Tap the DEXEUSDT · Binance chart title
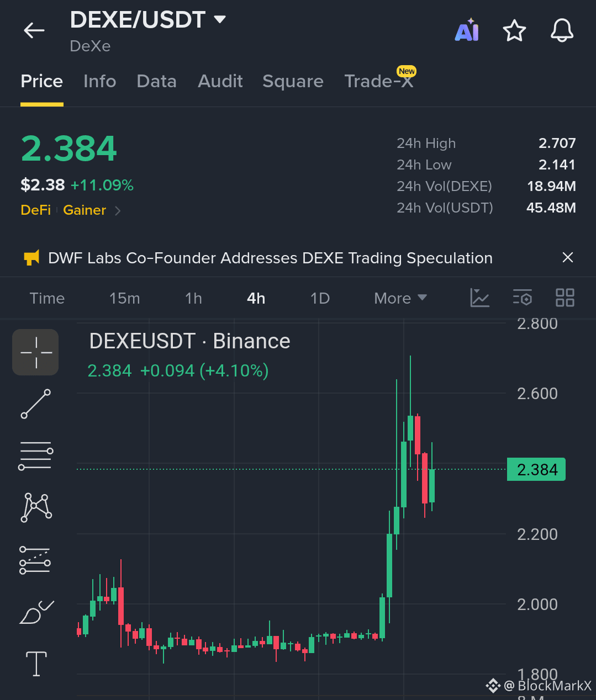This screenshot has height=700, width=596. pos(189,341)
